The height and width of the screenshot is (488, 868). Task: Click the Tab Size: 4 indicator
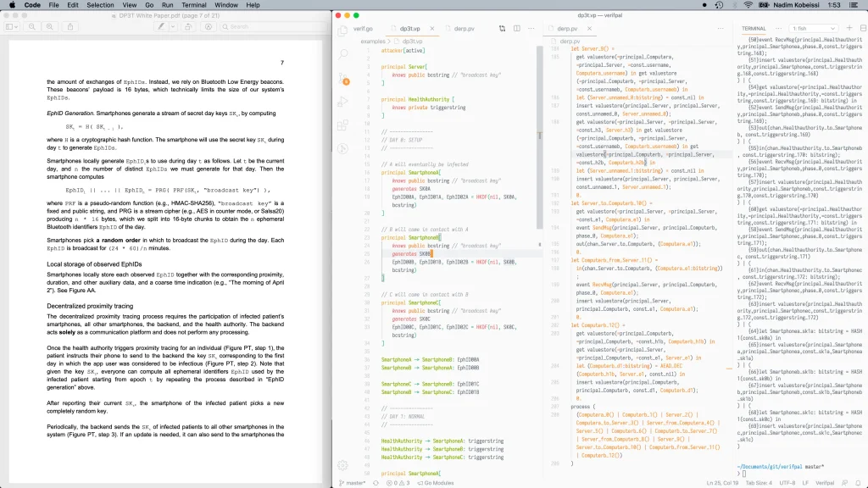759,483
